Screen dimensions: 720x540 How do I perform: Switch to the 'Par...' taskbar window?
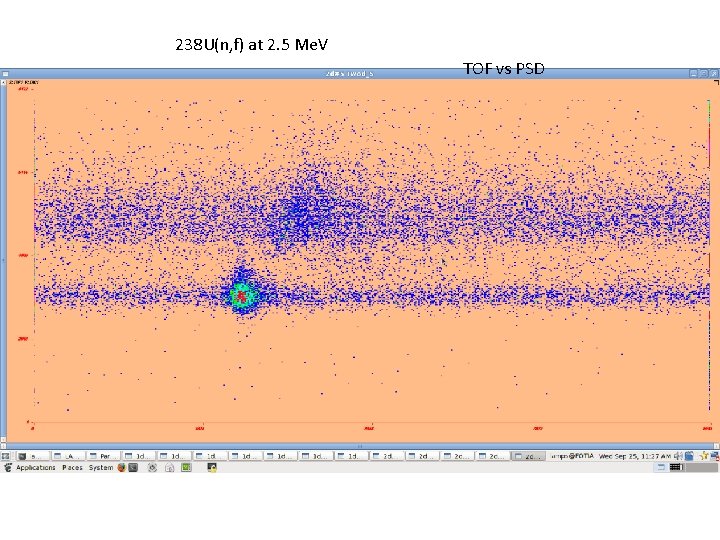(x=104, y=456)
